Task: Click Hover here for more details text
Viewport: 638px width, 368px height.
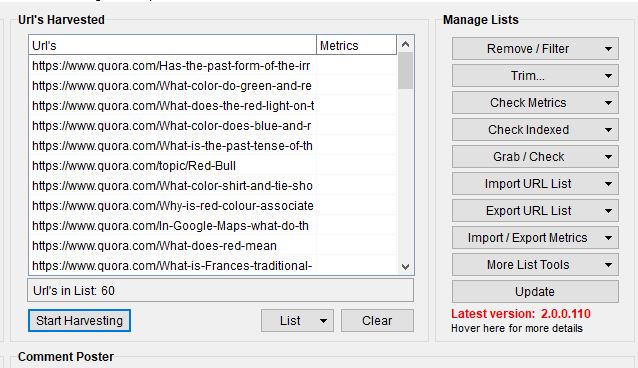Action: (x=517, y=328)
